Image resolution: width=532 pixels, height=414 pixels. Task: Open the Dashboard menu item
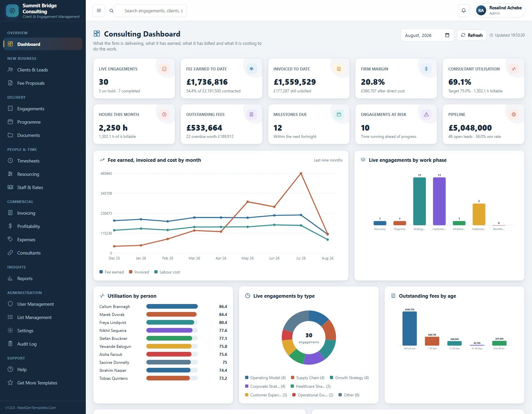tap(43, 44)
